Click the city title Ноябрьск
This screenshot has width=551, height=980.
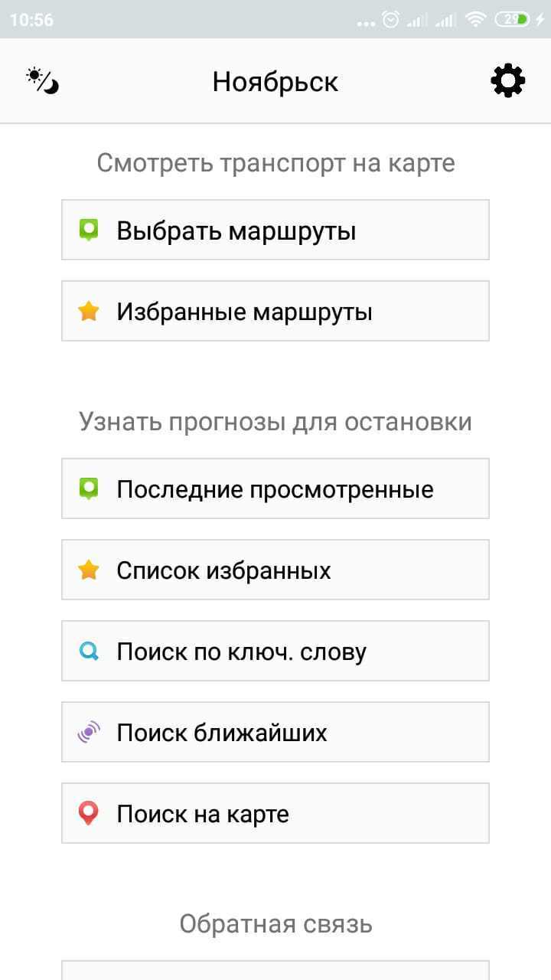[275, 80]
